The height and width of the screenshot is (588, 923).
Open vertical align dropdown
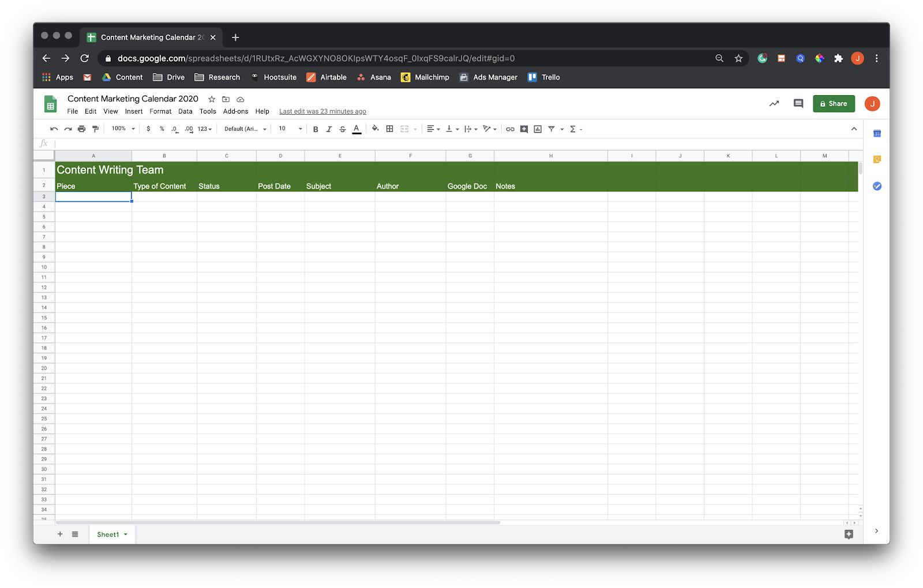[452, 129]
